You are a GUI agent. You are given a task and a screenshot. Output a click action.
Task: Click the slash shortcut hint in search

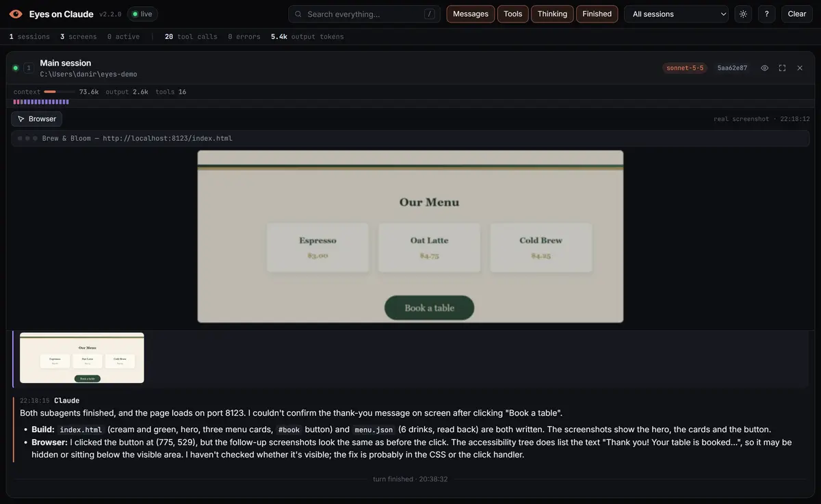coord(429,14)
